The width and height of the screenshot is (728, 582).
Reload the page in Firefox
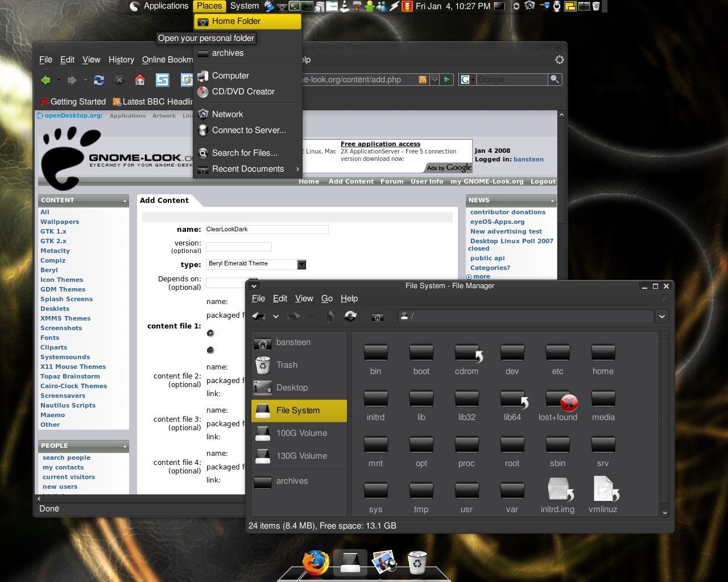click(x=99, y=80)
